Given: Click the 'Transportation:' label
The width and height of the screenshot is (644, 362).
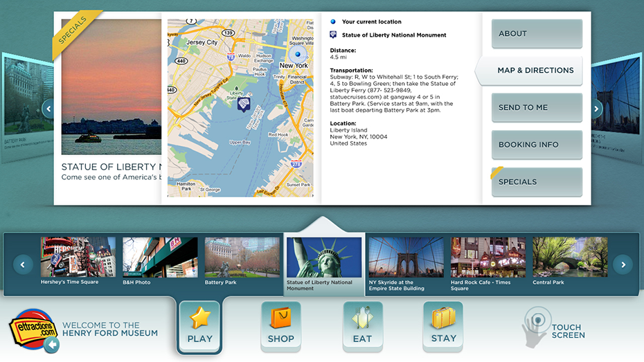Looking at the screenshot, I should 352,70.
